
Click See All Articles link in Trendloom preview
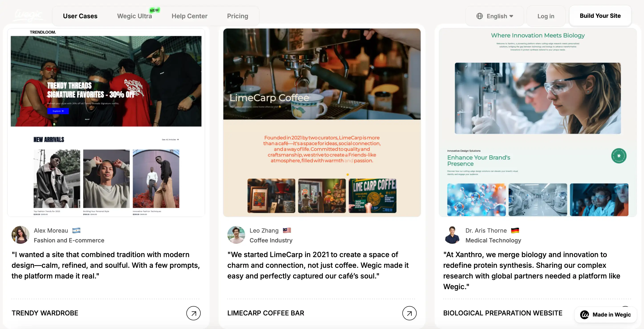pyautogui.click(x=170, y=139)
